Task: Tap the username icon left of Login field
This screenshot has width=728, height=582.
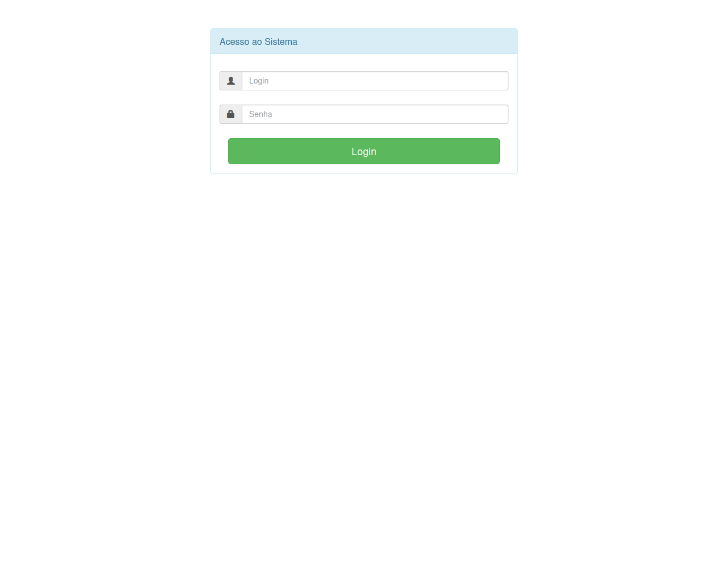Action: tap(231, 81)
